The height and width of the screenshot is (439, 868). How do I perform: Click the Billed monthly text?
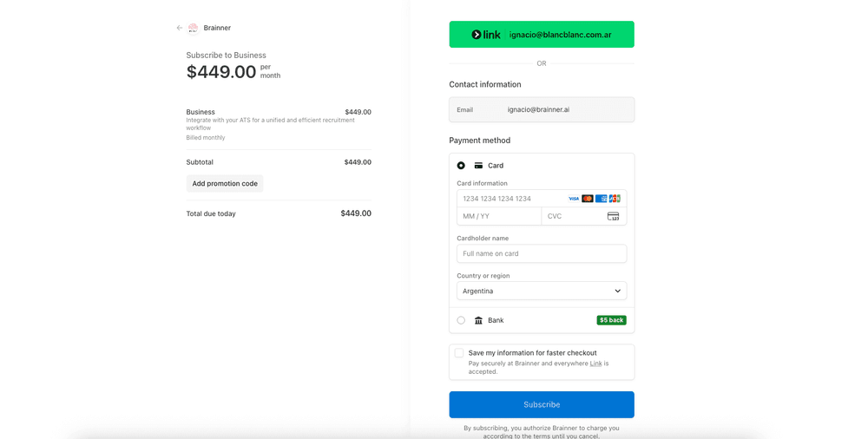click(x=206, y=138)
